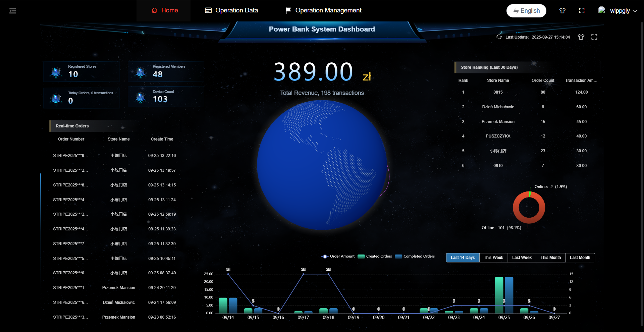Toggle the Created Orders legend series
Image resolution: width=644 pixels, height=332 pixels.
tap(375, 256)
